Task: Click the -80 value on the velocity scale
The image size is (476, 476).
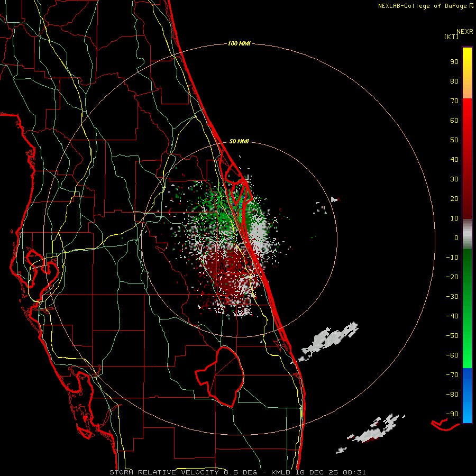Action: (x=452, y=395)
